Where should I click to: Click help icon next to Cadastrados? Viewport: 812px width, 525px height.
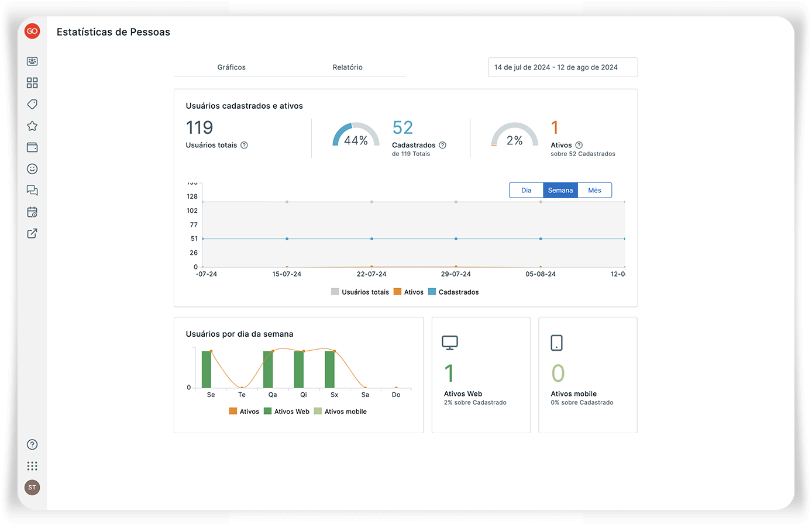coord(443,145)
